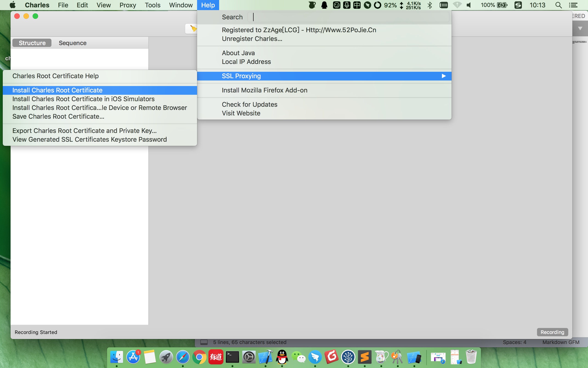588x368 pixels.
Task: Open System Preferences from the dock
Action: pos(249,357)
